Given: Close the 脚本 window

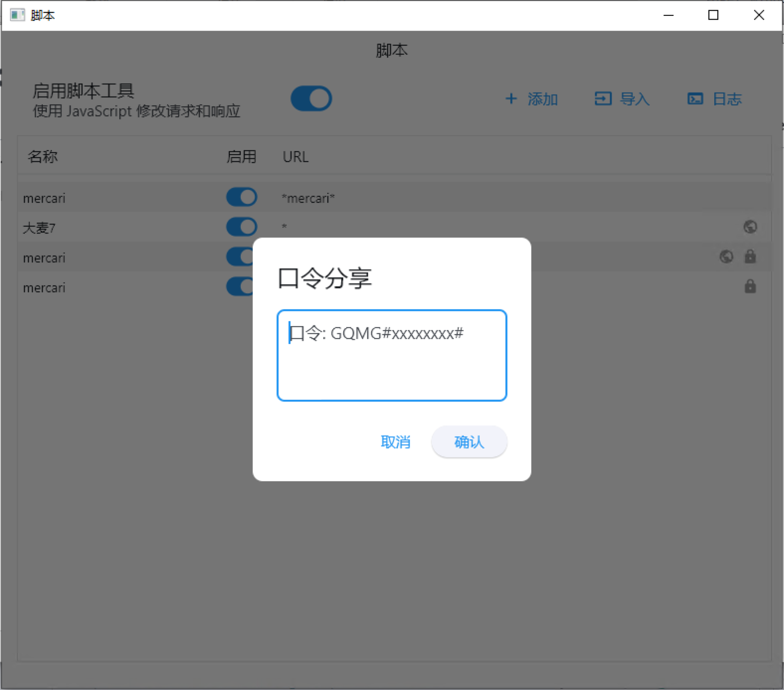Looking at the screenshot, I should 759,15.
